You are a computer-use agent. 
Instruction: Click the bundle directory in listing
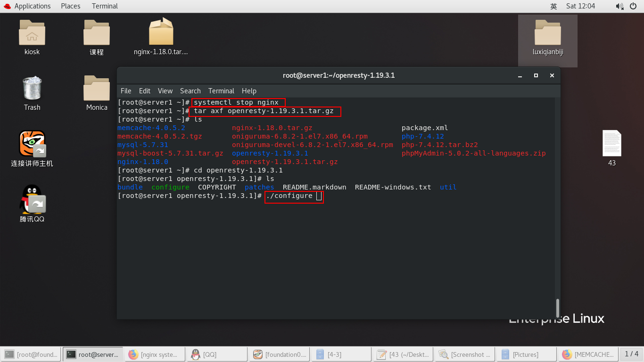click(130, 187)
